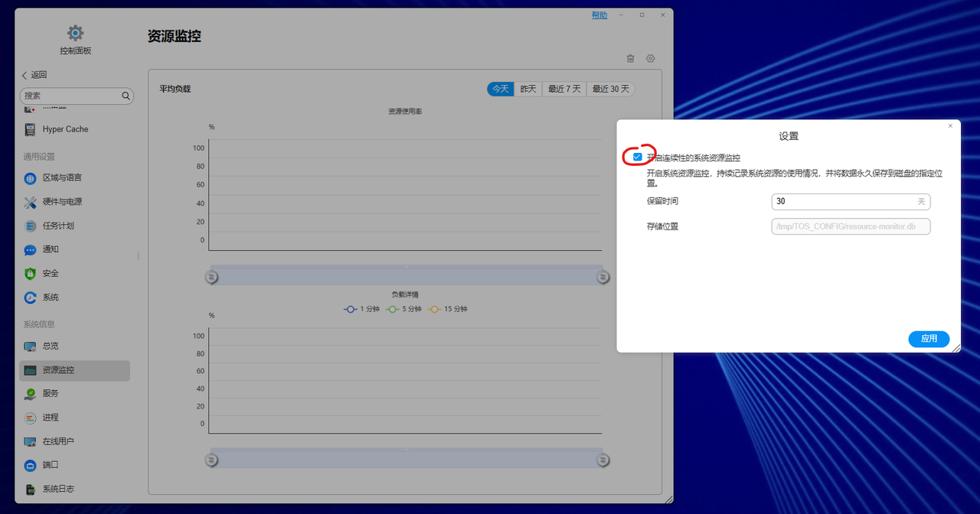980x514 pixels.
Task: Toggle the 5 分钟 legend series
Action: (404, 309)
